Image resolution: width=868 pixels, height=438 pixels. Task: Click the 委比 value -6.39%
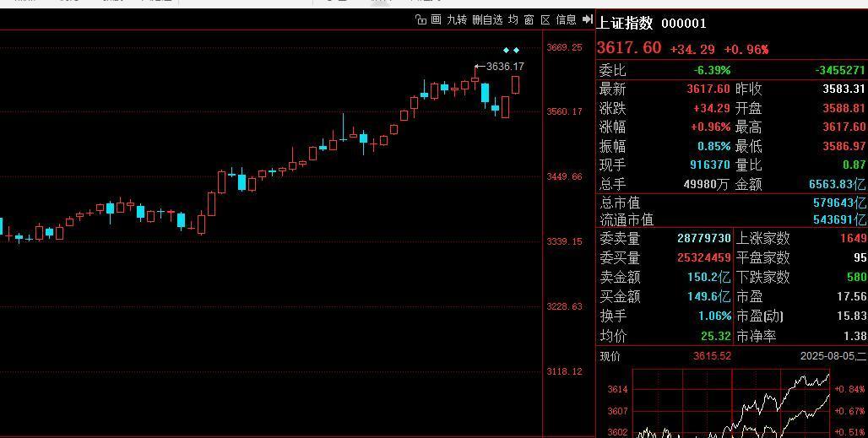click(712, 70)
